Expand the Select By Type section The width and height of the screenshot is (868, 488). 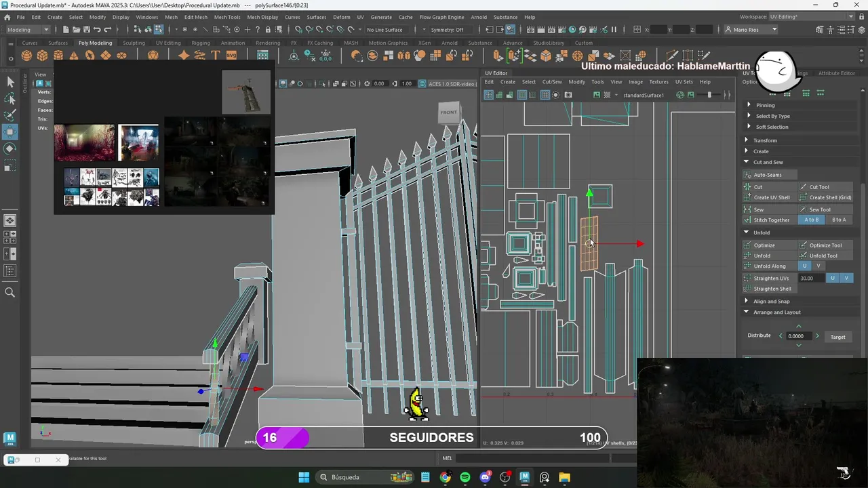pos(772,116)
